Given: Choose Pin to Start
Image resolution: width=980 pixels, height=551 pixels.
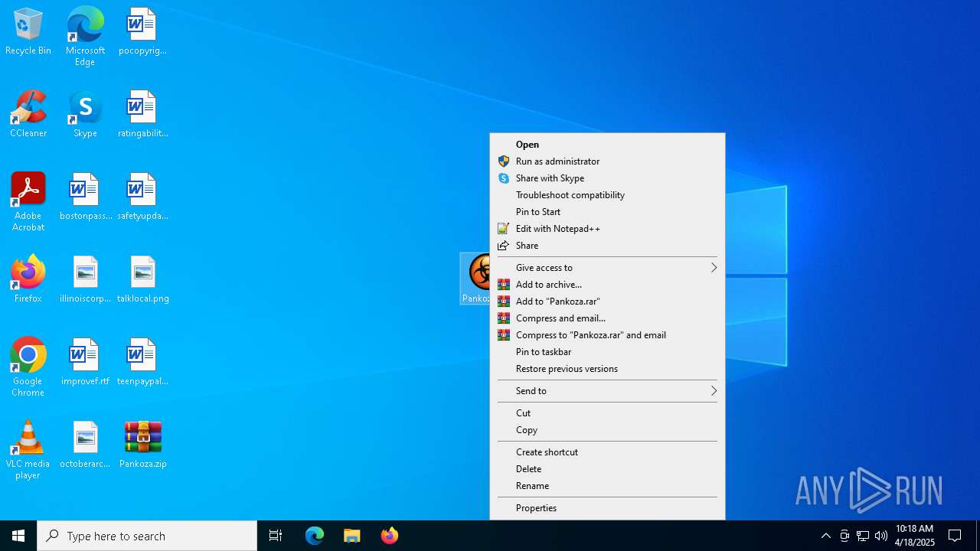Looking at the screenshot, I should [x=607, y=212].
